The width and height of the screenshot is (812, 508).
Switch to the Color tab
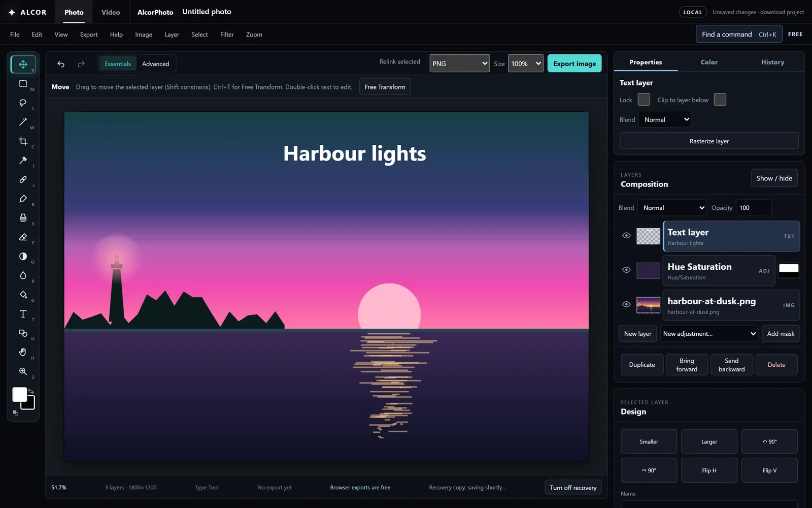point(709,62)
